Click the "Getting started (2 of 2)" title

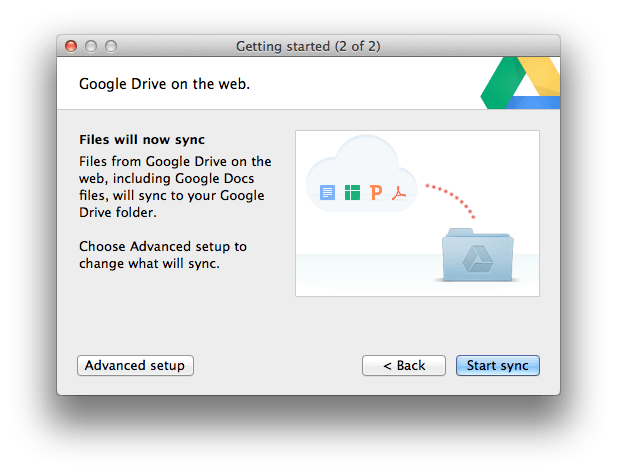(x=308, y=46)
